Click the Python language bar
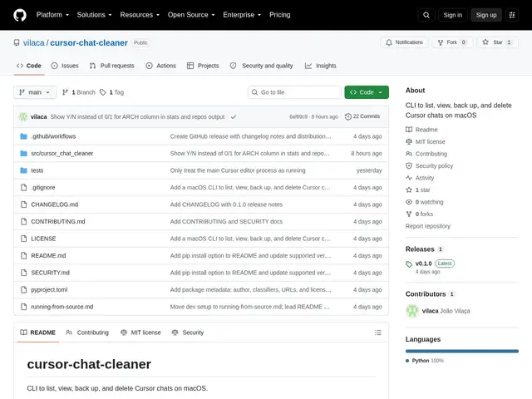This screenshot has width=532, height=399. click(462, 351)
